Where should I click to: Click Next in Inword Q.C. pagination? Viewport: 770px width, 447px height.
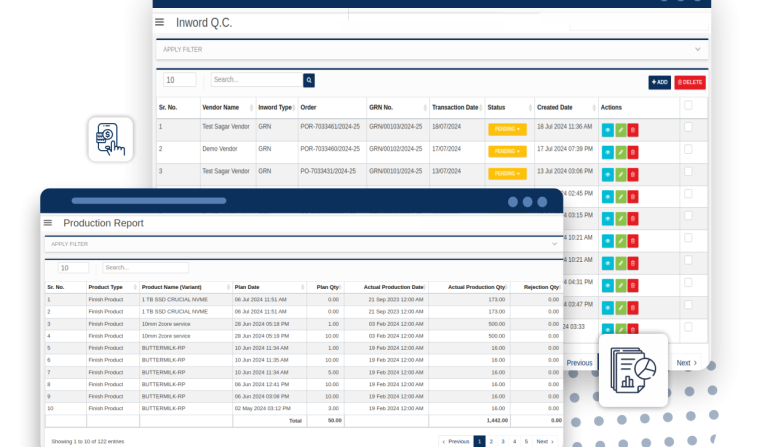[687, 363]
